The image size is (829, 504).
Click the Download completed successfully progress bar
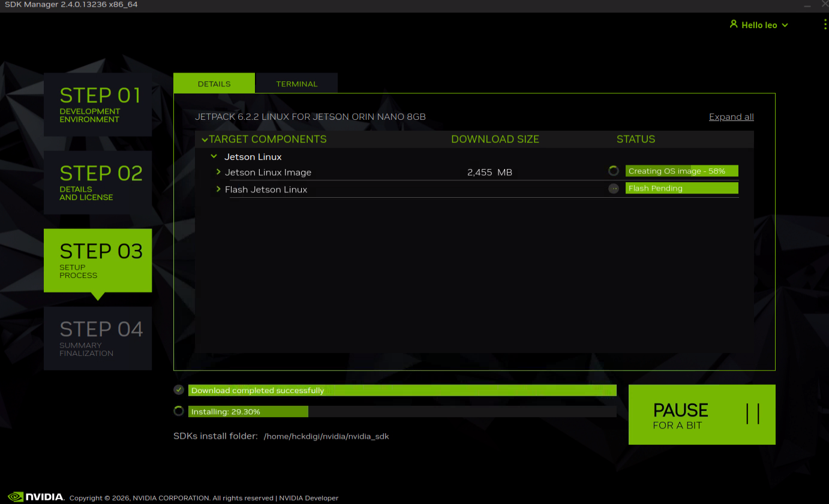(x=403, y=390)
